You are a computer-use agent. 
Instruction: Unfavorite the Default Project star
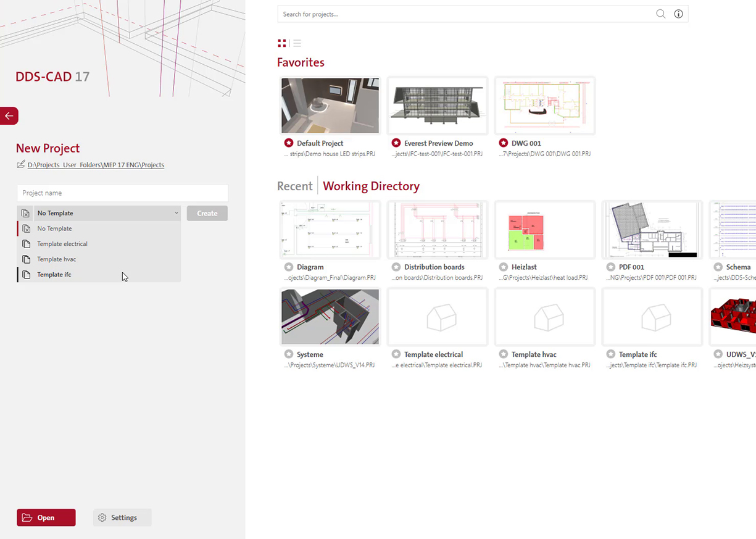(289, 143)
